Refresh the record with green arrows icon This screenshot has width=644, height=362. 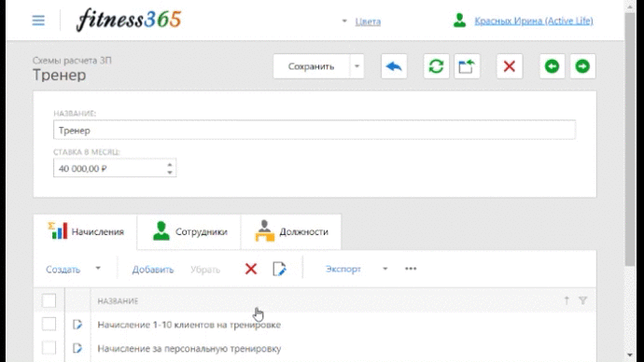pyautogui.click(x=436, y=66)
